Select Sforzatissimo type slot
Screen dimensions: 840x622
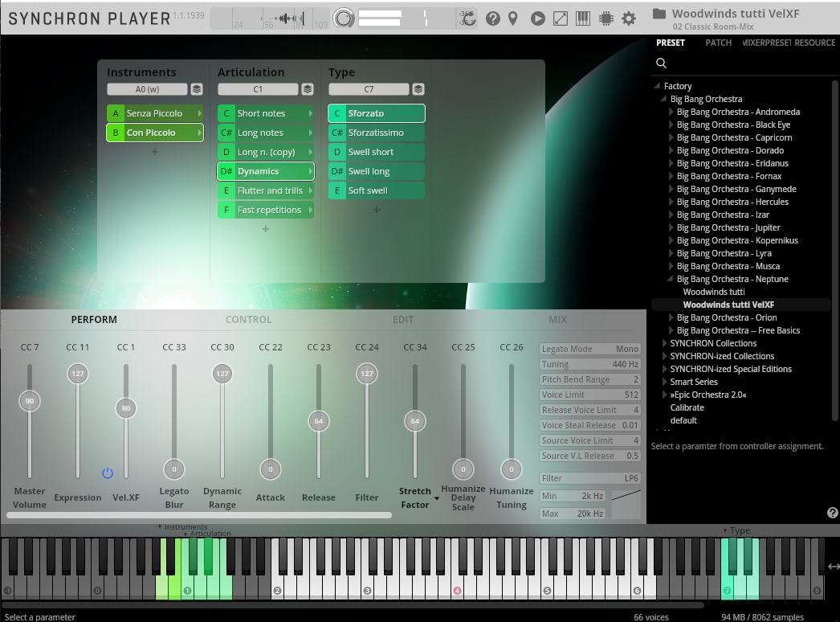point(377,133)
